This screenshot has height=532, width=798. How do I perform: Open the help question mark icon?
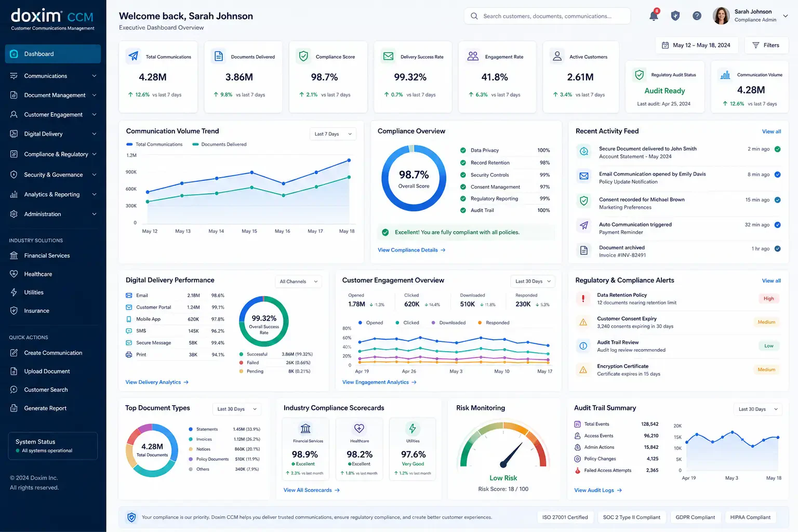pos(697,16)
